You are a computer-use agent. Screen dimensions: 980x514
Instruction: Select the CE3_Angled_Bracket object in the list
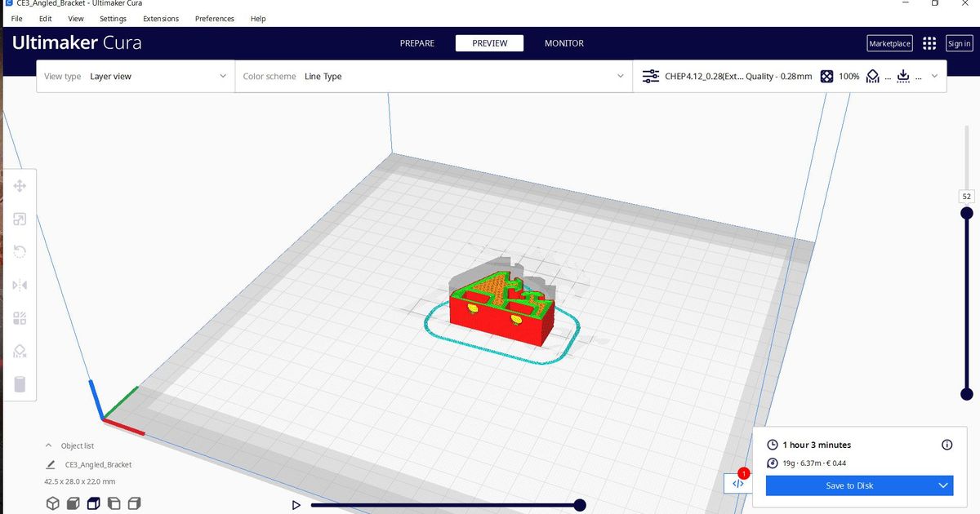point(98,464)
